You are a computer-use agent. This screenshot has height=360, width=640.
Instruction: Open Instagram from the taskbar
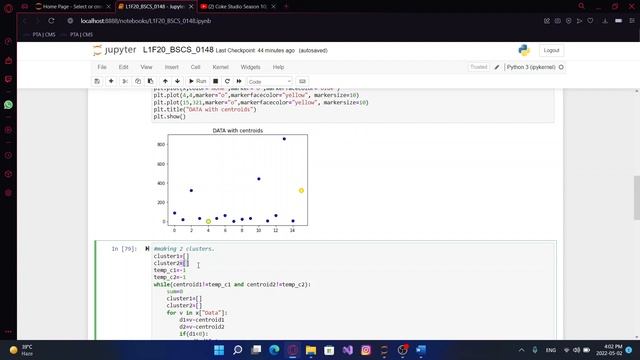[x=366, y=350]
